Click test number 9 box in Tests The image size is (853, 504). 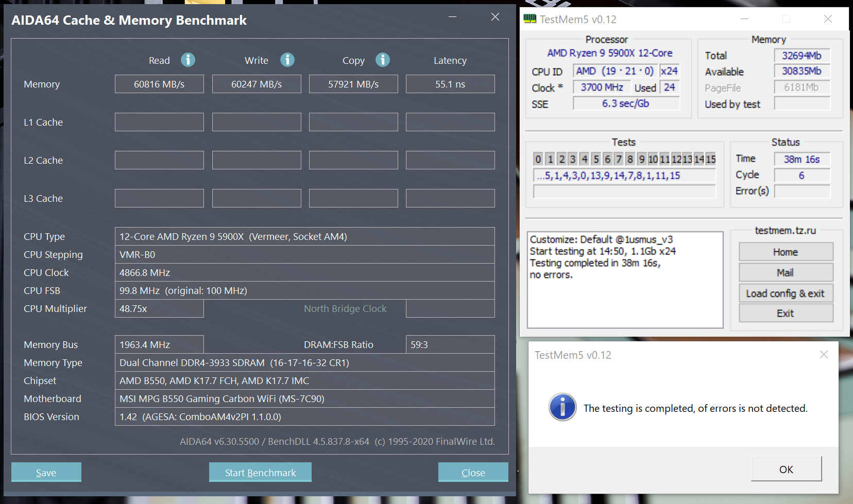[x=642, y=159]
